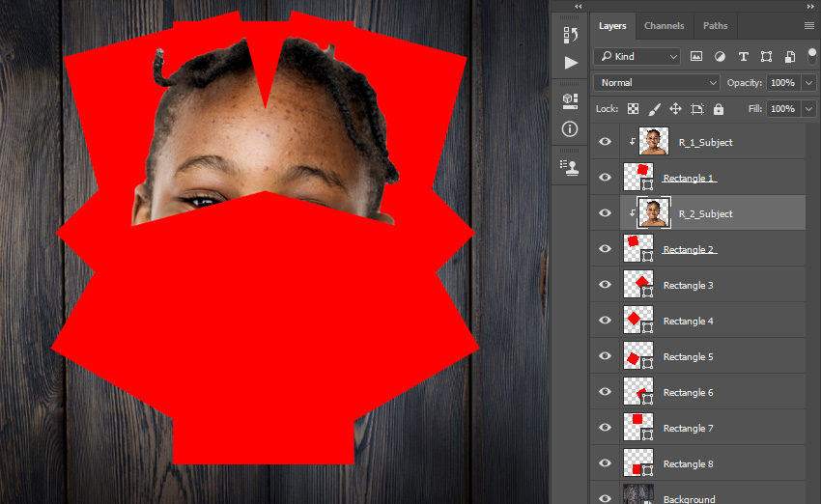Select layer named Rectangle 4
The image size is (821, 504).
[688, 321]
